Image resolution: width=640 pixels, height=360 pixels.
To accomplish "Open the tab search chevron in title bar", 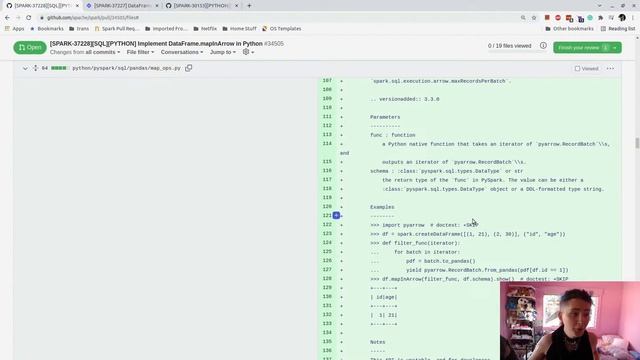I will pyautogui.click(x=599, y=6).
